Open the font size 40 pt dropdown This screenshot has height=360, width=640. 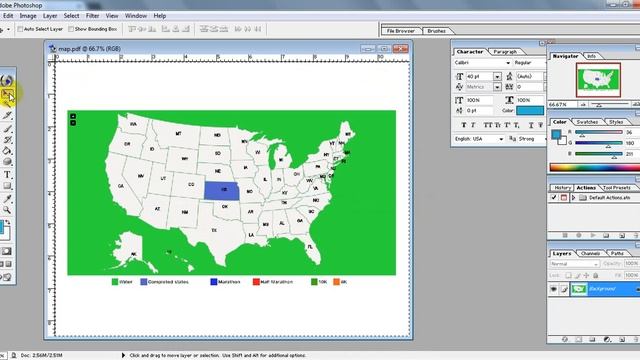click(x=497, y=76)
